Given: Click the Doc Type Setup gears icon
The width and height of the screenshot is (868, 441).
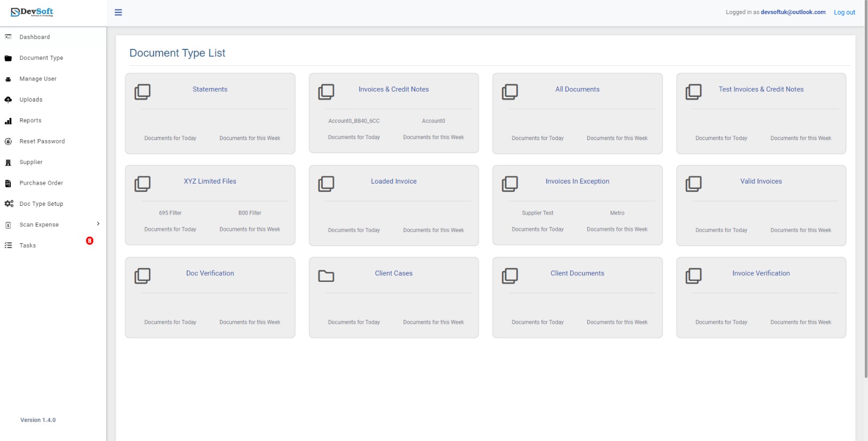Looking at the screenshot, I should 9,204.
